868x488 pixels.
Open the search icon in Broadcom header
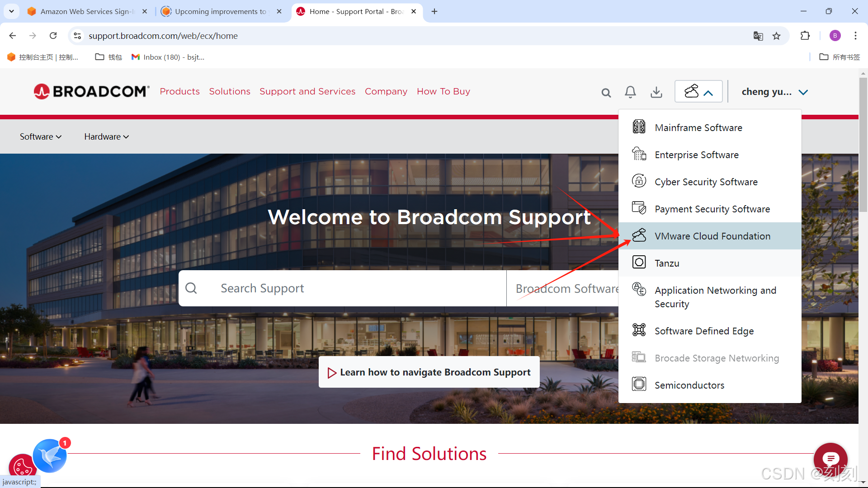click(606, 93)
